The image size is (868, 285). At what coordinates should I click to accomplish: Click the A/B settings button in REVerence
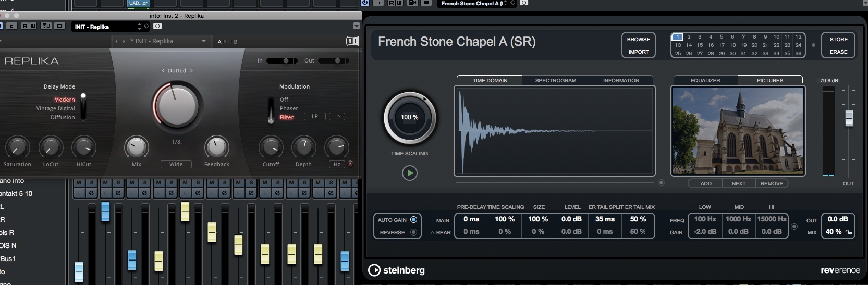click(413, 3)
